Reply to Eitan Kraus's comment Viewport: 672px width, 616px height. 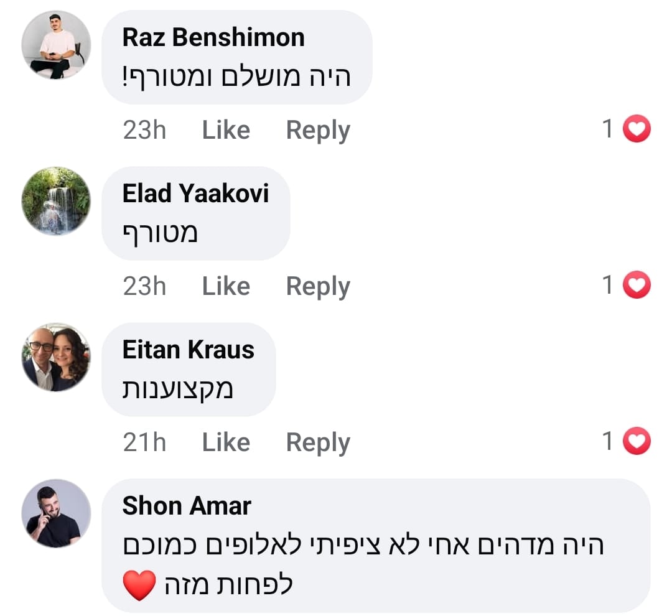click(318, 442)
